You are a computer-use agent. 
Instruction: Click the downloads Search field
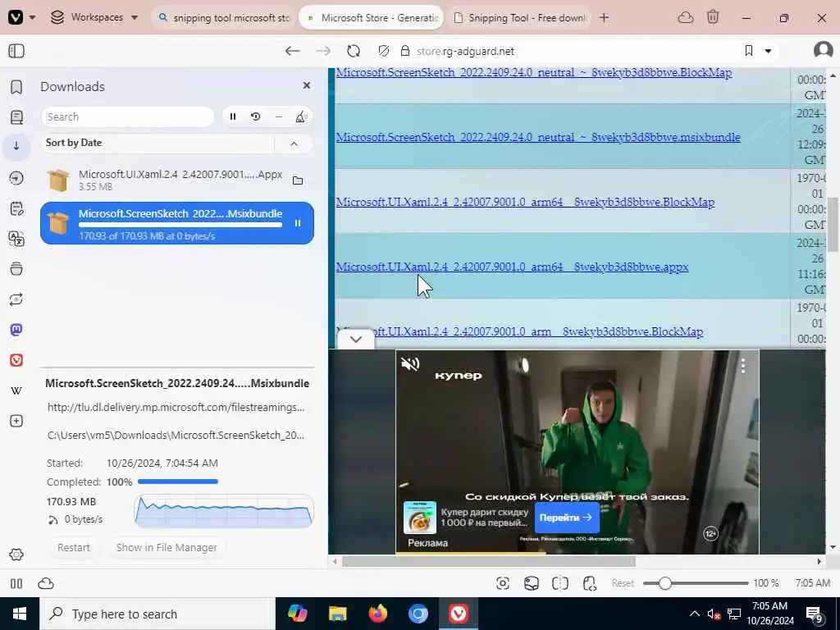click(x=127, y=116)
